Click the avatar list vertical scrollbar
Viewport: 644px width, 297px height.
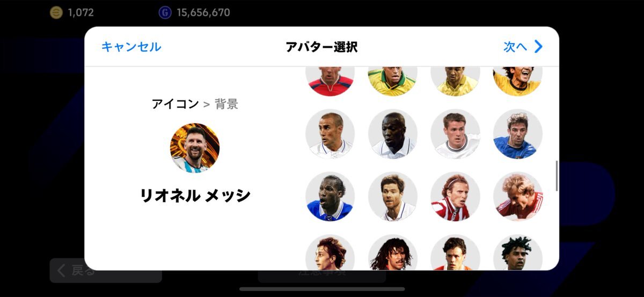[556, 175]
